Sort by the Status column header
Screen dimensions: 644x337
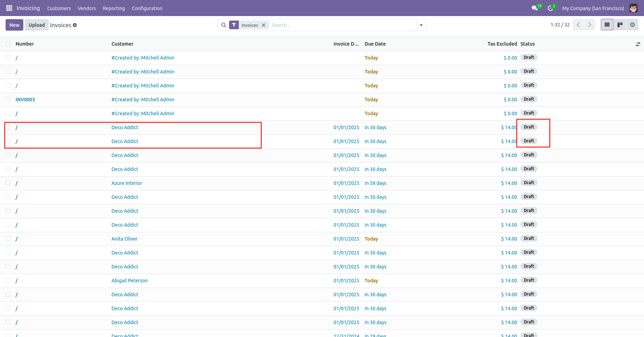tap(528, 44)
